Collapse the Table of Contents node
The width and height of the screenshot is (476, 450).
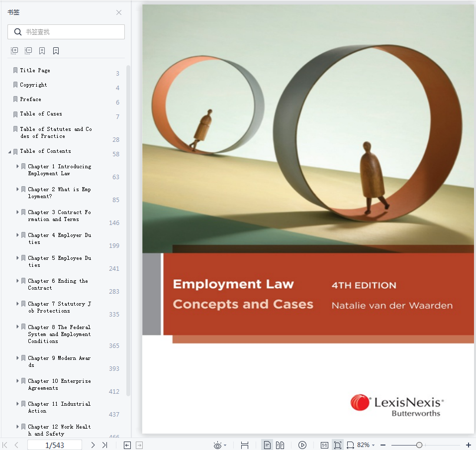10,152
